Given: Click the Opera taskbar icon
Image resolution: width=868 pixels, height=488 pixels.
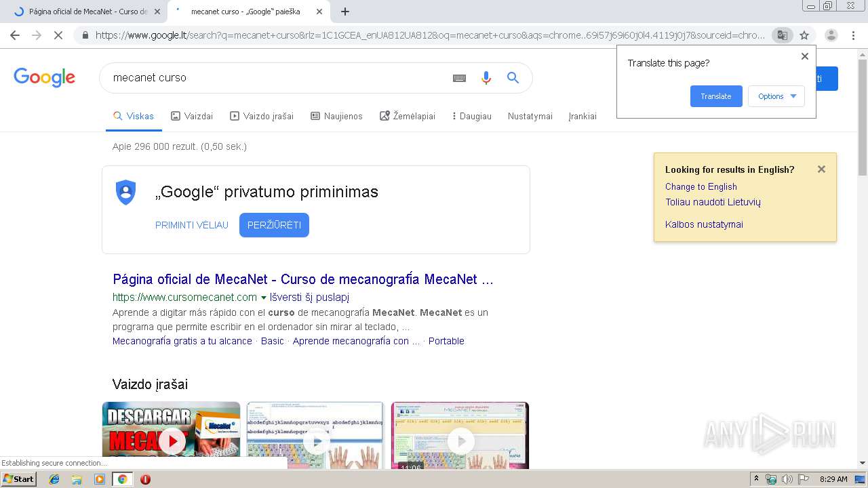Looking at the screenshot, I should pyautogui.click(x=145, y=479).
